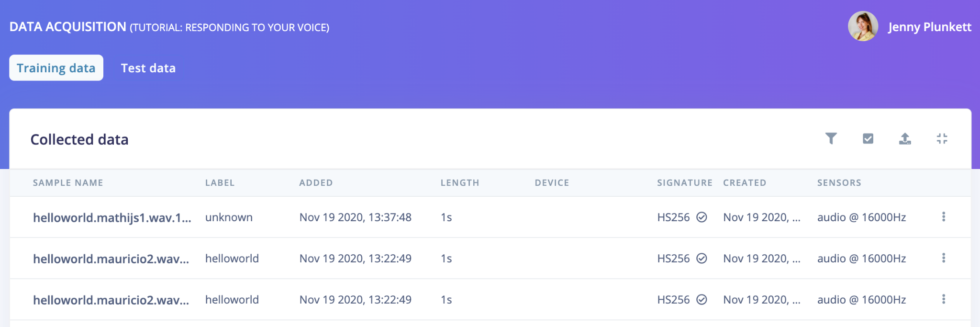This screenshot has height=327, width=980.
Task: Sort by the Added column header
Action: click(316, 183)
